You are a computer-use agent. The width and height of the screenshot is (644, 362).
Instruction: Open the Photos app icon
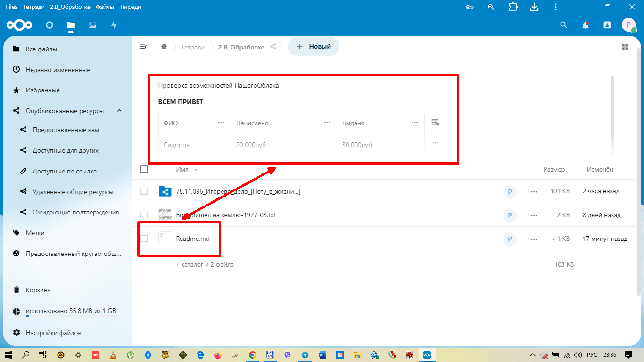[92, 25]
